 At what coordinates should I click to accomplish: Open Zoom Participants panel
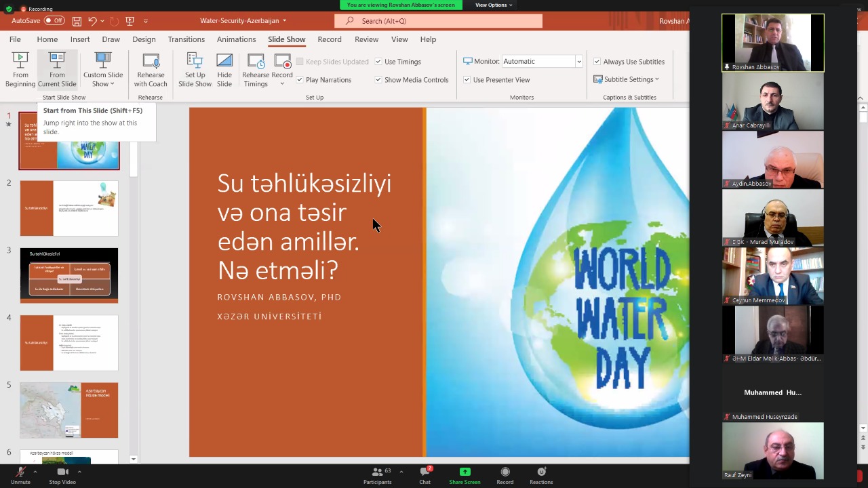377,475
